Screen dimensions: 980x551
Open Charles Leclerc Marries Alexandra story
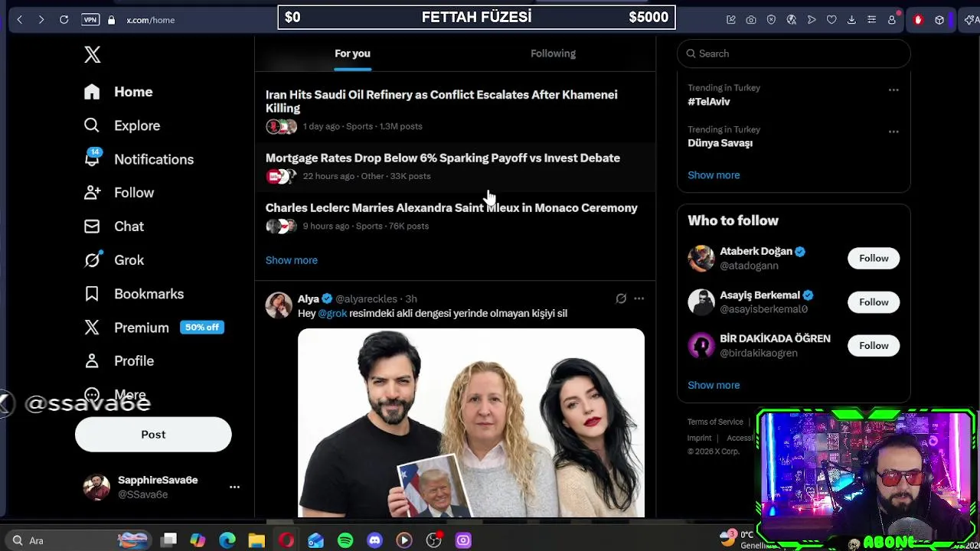[451, 208]
